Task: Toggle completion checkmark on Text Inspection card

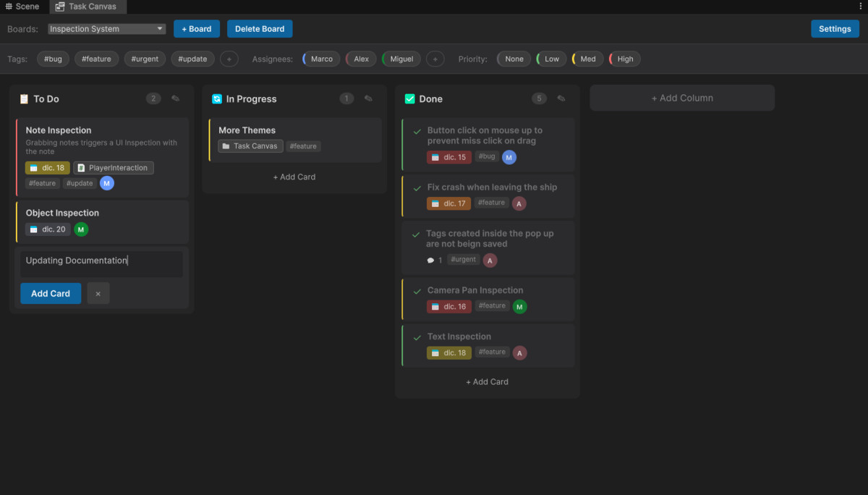Action: [x=416, y=338]
